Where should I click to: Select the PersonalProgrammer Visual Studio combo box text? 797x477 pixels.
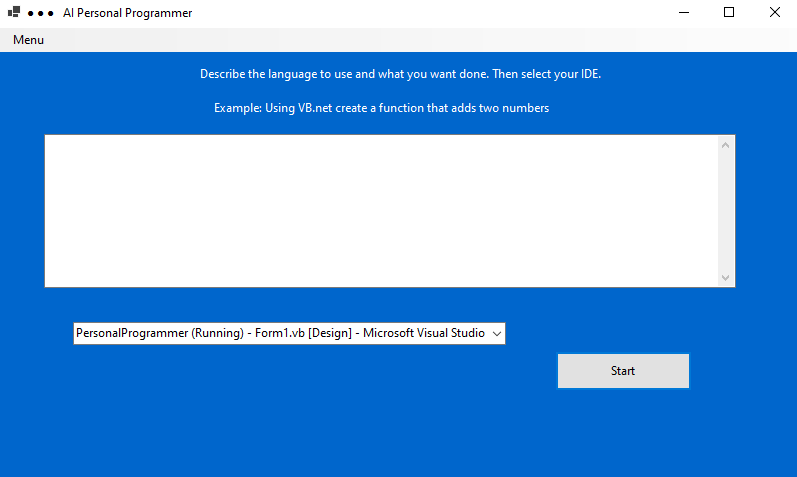point(280,334)
